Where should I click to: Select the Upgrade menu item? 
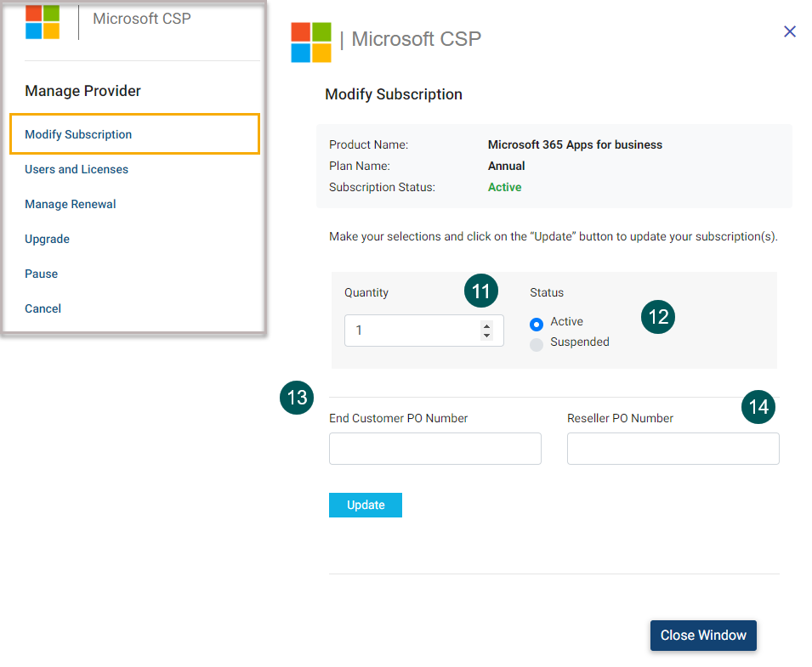(47, 239)
